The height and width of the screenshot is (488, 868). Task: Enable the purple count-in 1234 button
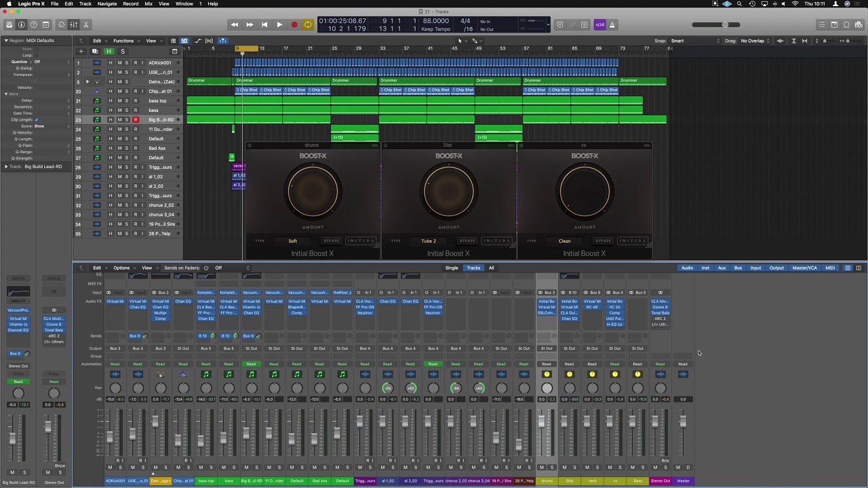[x=599, y=25]
